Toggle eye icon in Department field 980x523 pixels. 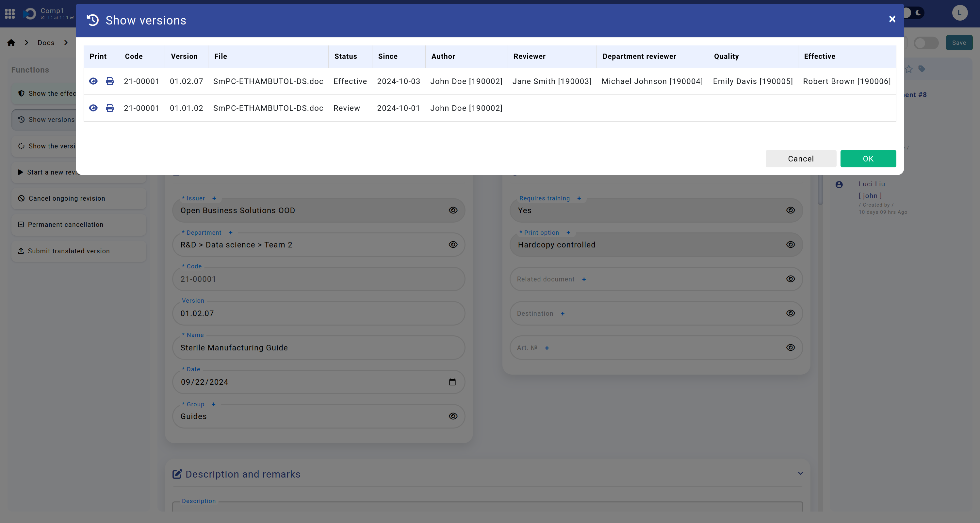(x=453, y=245)
